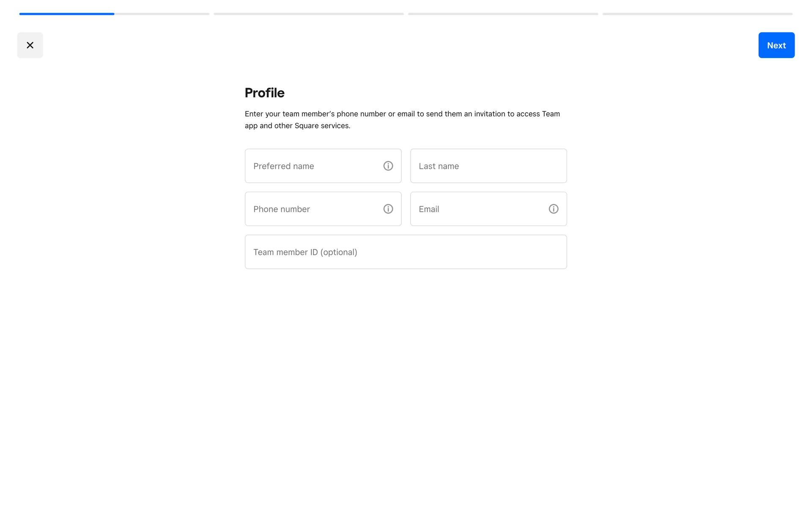
Task: Select the Email input field
Action: pos(478,209)
